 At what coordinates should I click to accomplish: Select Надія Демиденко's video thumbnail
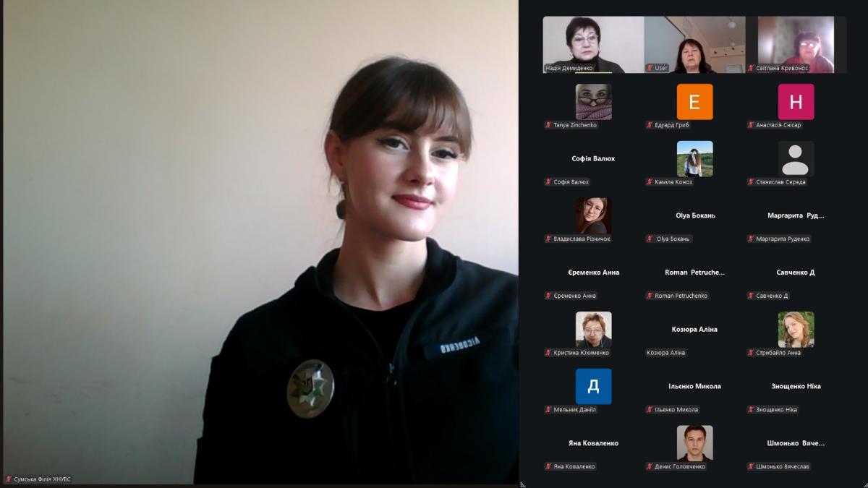coord(593,45)
